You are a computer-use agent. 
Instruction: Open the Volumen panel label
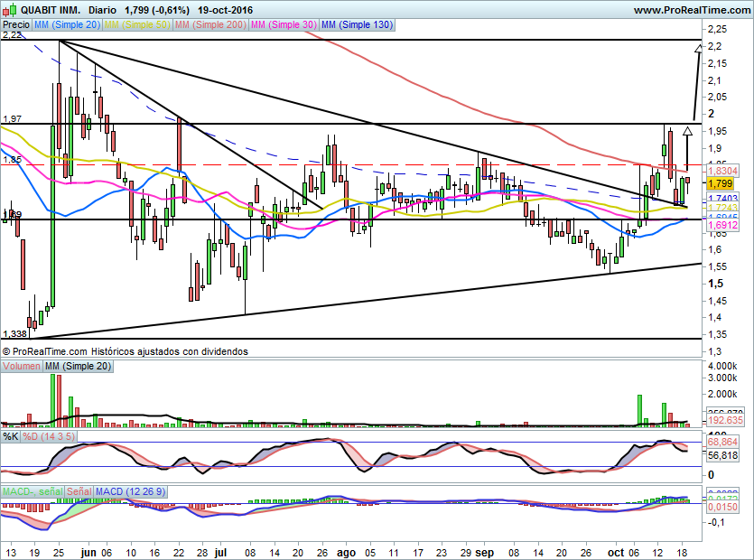[22, 366]
